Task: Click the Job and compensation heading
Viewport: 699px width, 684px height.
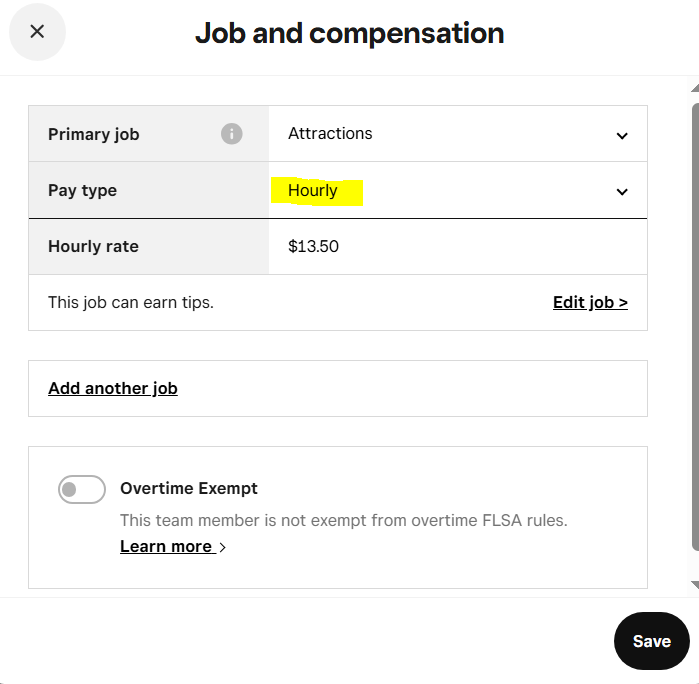Action: [x=349, y=33]
